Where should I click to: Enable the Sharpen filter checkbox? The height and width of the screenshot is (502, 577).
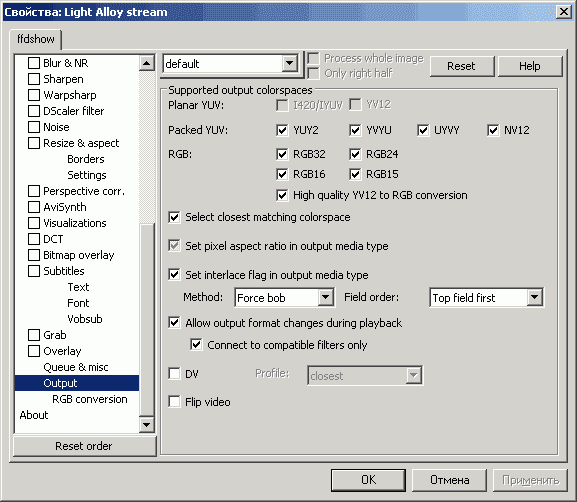34,79
